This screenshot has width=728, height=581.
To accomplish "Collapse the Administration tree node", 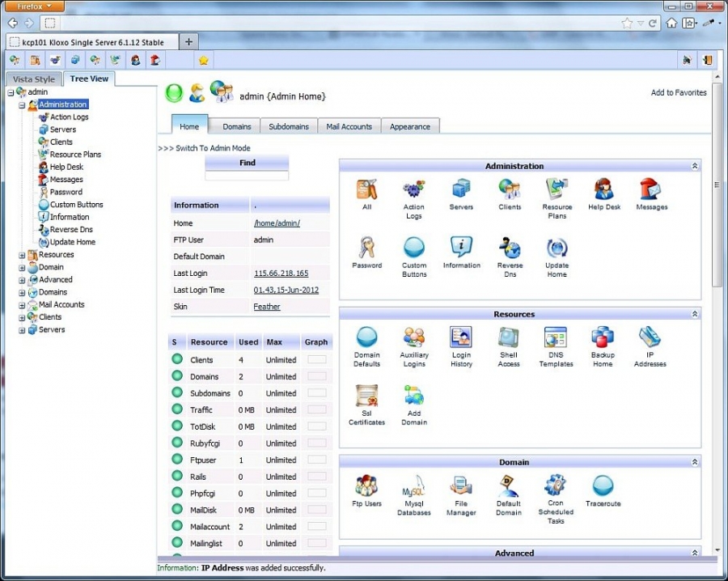I will (22, 105).
